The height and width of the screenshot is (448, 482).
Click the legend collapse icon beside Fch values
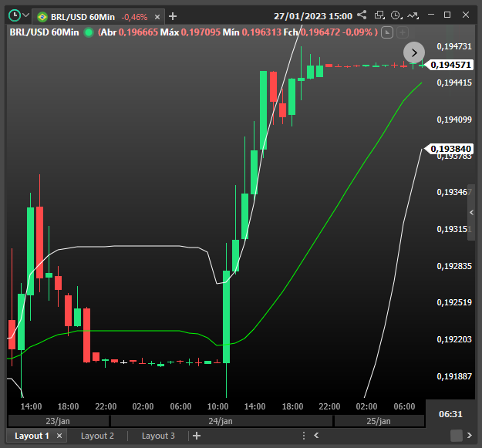coord(388,32)
